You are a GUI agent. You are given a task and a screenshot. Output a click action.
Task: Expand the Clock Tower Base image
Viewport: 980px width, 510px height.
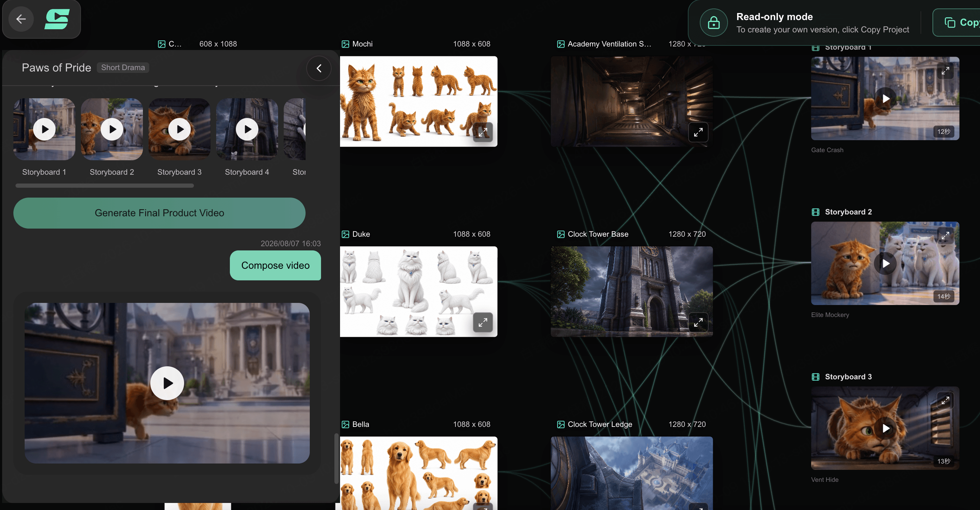[x=698, y=322]
